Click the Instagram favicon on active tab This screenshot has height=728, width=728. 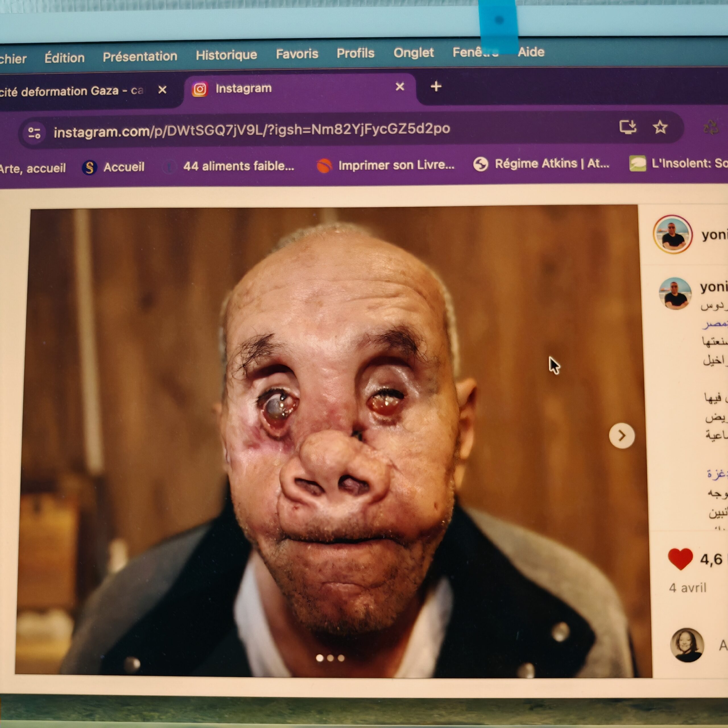pyautogui.click(x=200, y=89)
